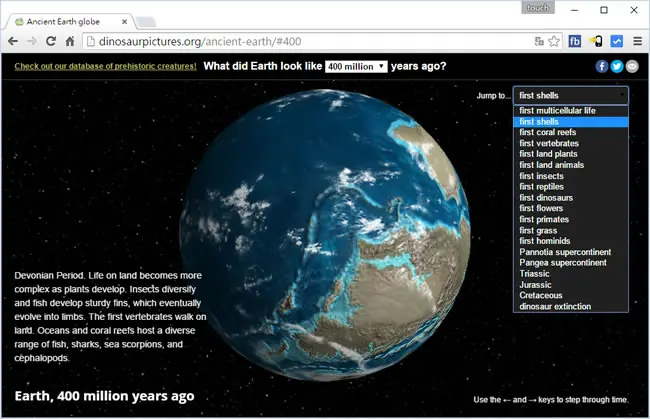The width and height of the screenshot is (650, 419).
Task: Share via the email envelope icon
Action: click(x=632, y=66)
